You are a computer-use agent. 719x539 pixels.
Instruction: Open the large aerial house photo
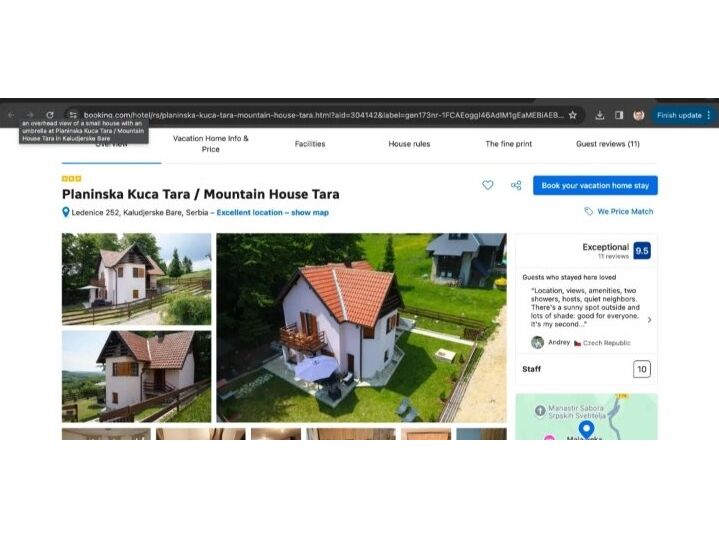361,327
